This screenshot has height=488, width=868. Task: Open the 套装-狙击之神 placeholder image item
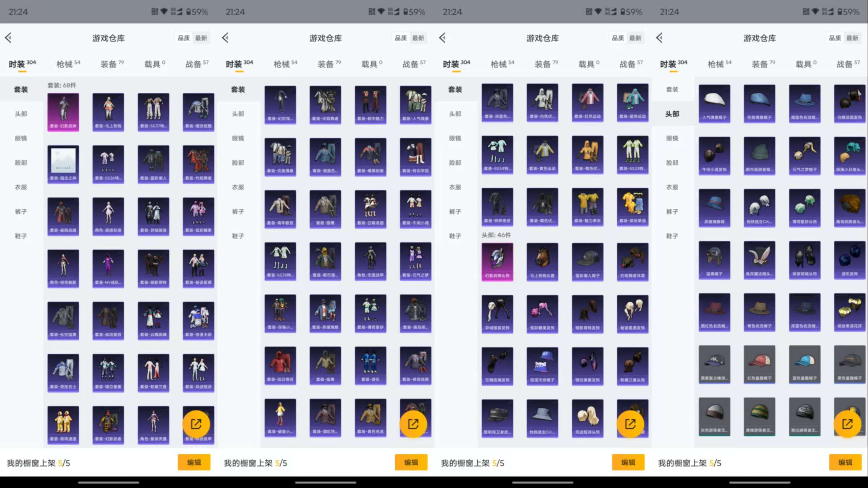coord(63,164)
